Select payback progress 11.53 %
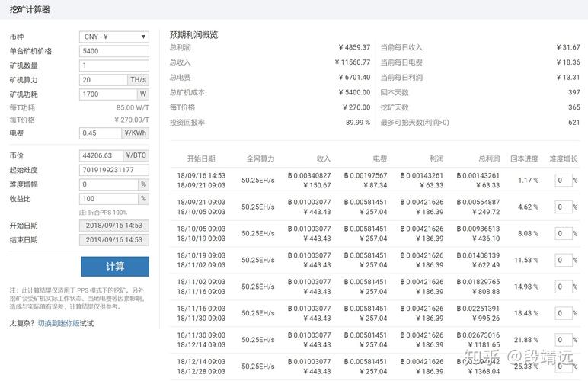 pos(526,261)
